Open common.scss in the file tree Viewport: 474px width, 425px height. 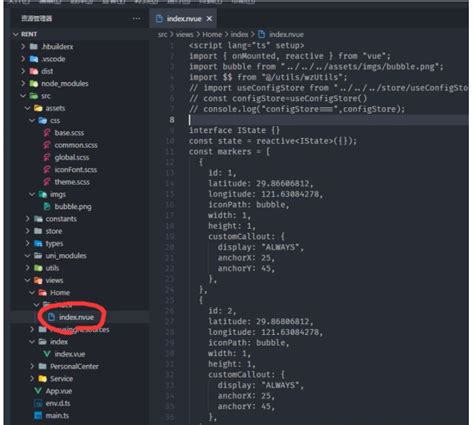[76, 145]
